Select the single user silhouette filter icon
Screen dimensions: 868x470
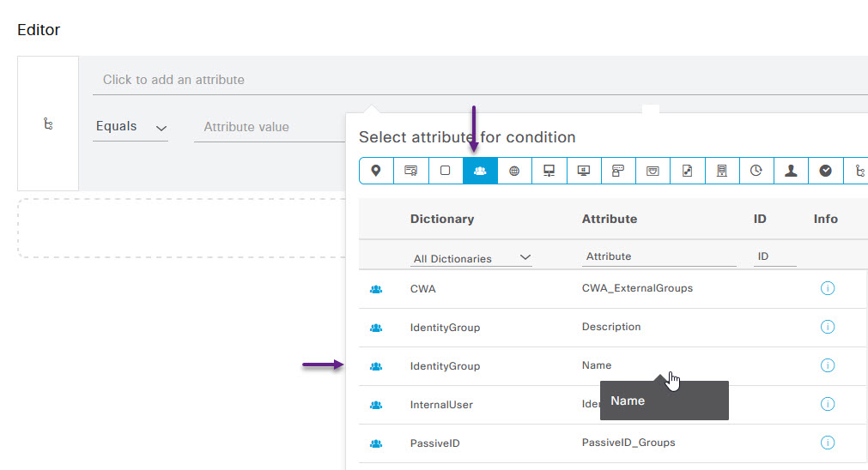(x=791, y=171)
